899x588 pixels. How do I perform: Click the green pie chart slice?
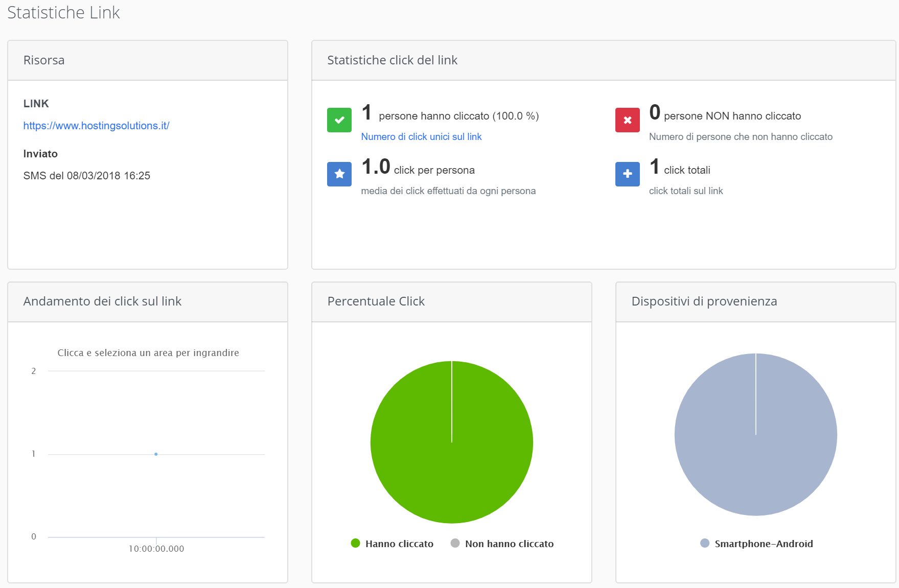tap(452, 442)
